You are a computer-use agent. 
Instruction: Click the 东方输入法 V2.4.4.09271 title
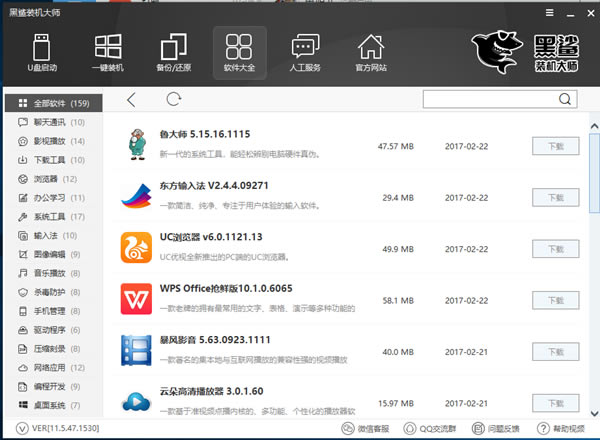214,186
